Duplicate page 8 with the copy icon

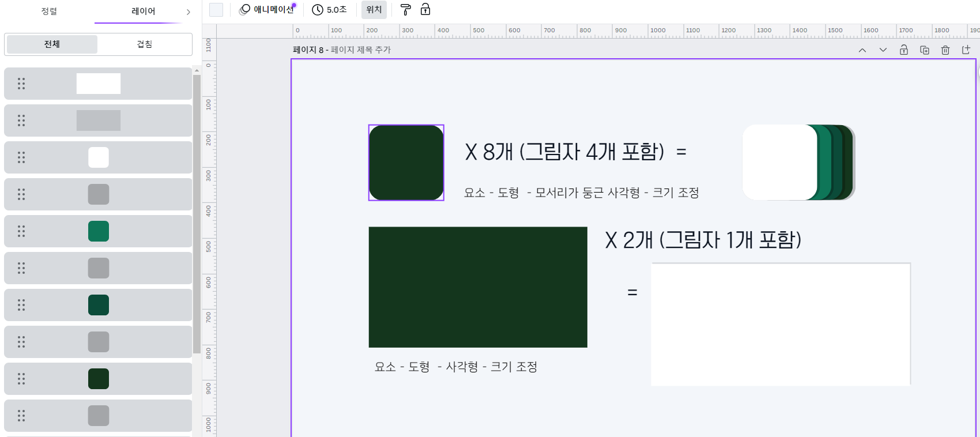coord(925,50)
